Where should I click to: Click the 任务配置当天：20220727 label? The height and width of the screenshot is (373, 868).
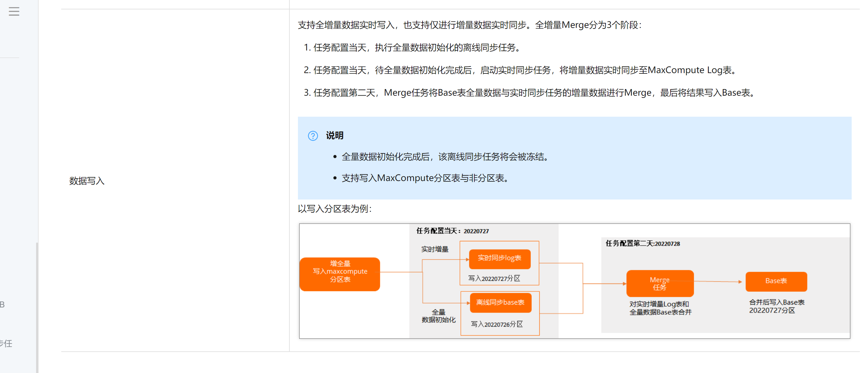click(x=452, y=231)
